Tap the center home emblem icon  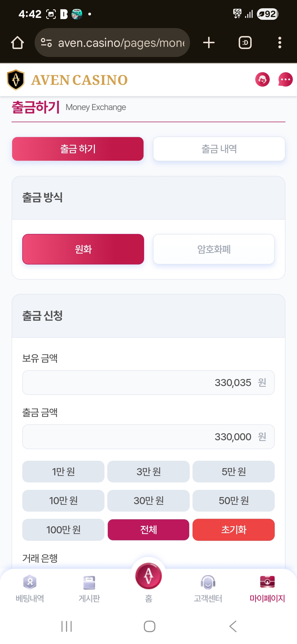click(x=148, y=576)
